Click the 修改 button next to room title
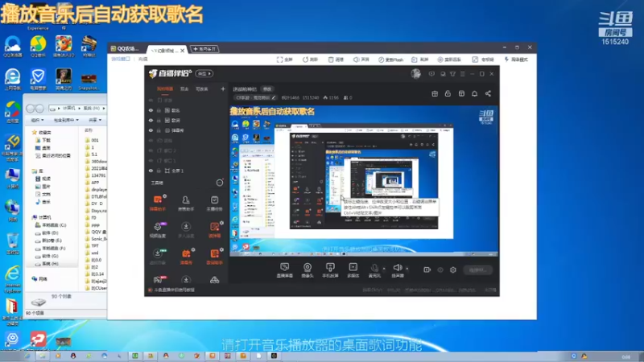 pos(267,89)
